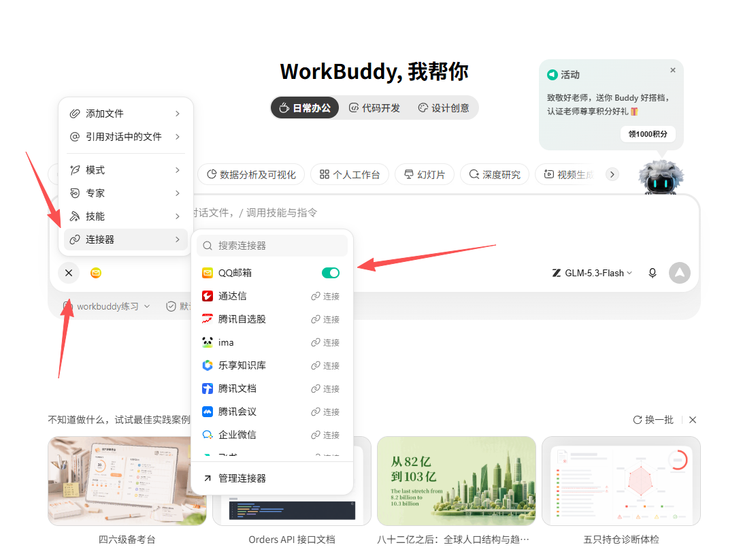741x560 pixels.
Task: Select the 数据分析及可视化 chip
Action: click(x=251, y=175)
